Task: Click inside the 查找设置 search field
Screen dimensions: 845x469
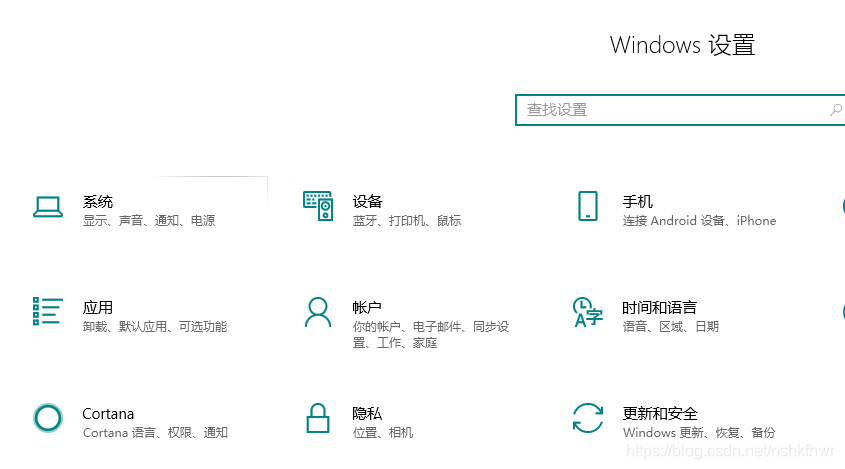Action: (680, 110)
